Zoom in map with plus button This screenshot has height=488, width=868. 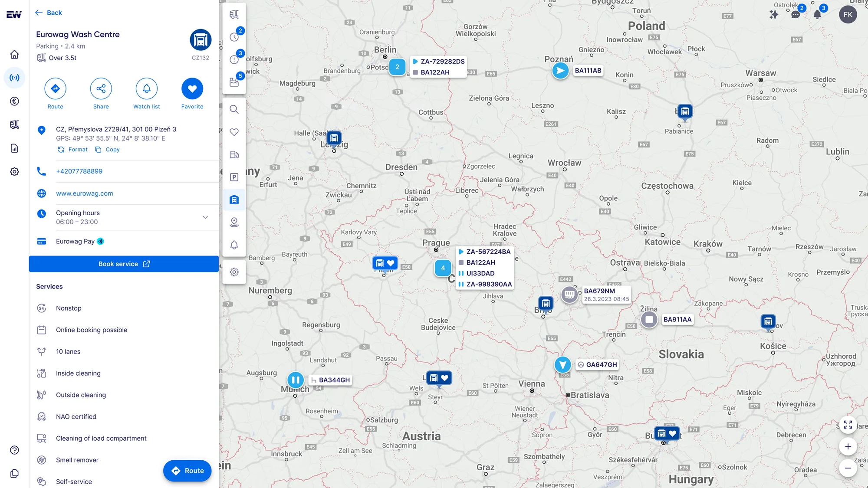[848, 446]
